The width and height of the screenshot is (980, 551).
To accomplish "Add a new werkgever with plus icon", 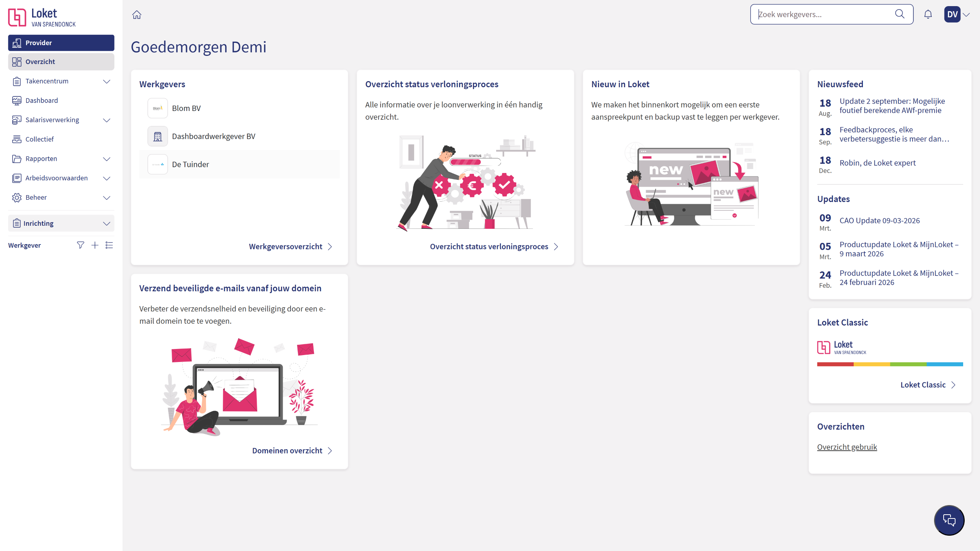I will coord(95,245).
